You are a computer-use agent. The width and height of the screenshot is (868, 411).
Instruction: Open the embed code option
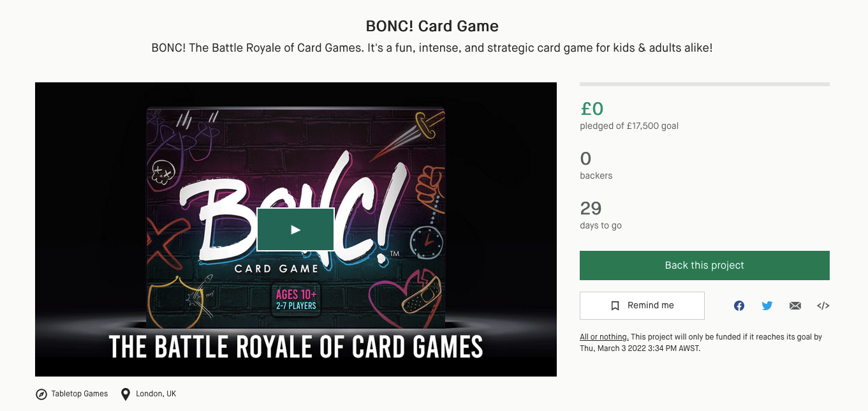tap(823, 306)
